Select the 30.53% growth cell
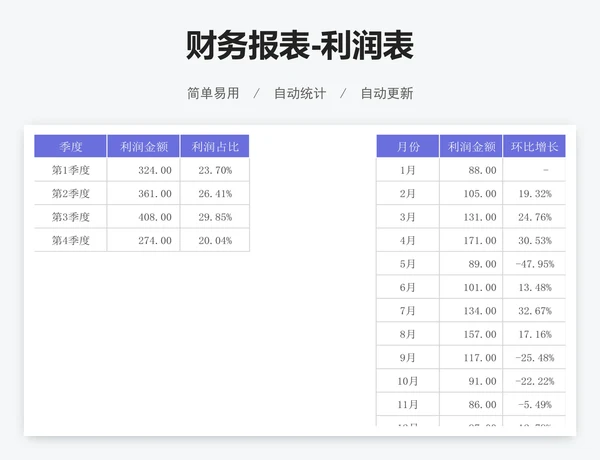Screen dimensions: 600x460 click(x=534, y=240)
